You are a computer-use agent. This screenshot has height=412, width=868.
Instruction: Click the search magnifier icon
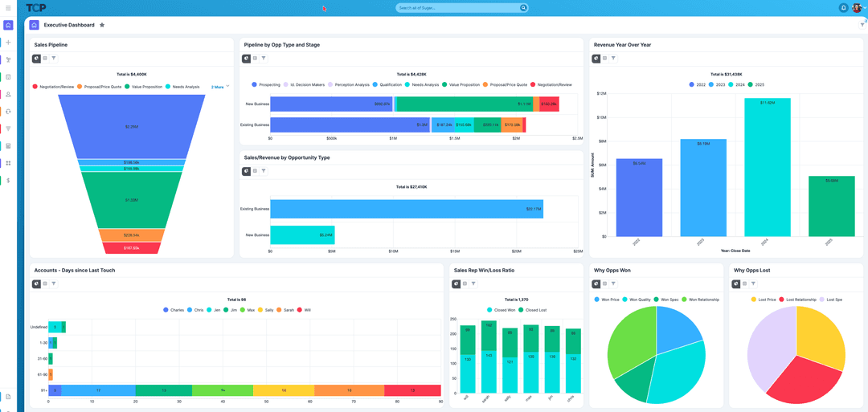tap(523, 8)
